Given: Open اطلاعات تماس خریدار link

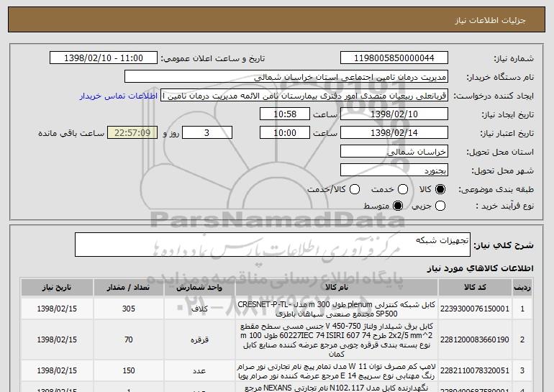Looking at the screenshot, I should click(119, 96).
